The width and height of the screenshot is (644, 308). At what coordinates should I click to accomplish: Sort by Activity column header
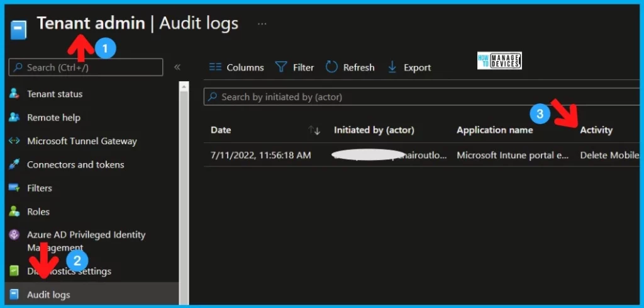pos(596,130)
